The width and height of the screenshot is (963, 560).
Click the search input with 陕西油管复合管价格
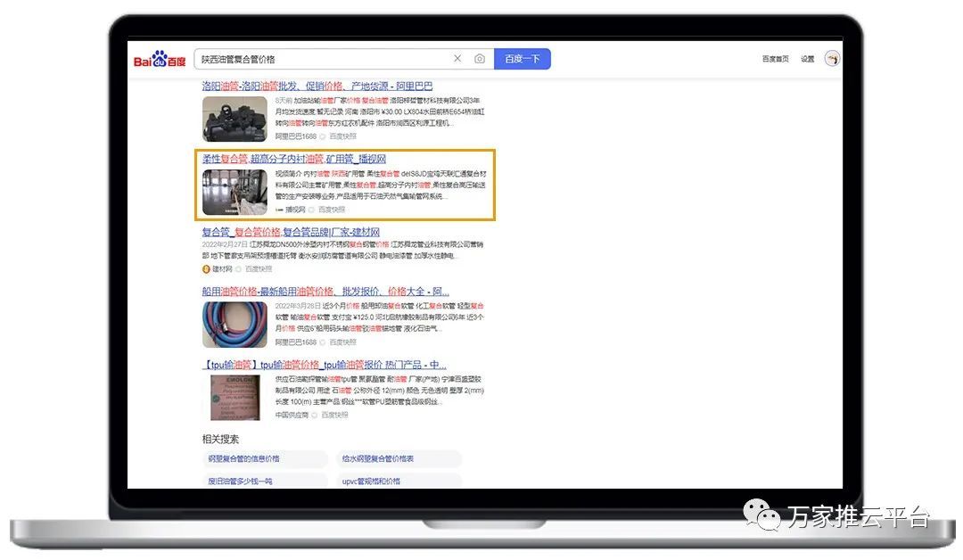321,59
